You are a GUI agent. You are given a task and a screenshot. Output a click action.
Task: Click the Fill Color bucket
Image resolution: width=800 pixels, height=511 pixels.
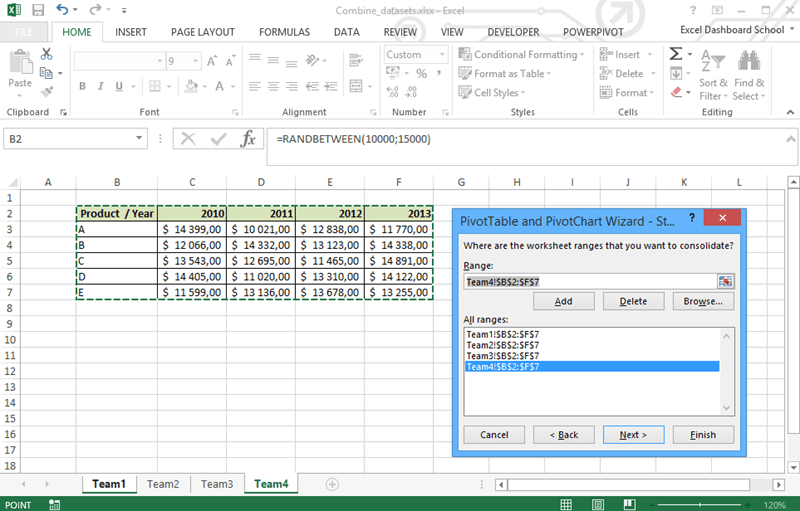191,86
